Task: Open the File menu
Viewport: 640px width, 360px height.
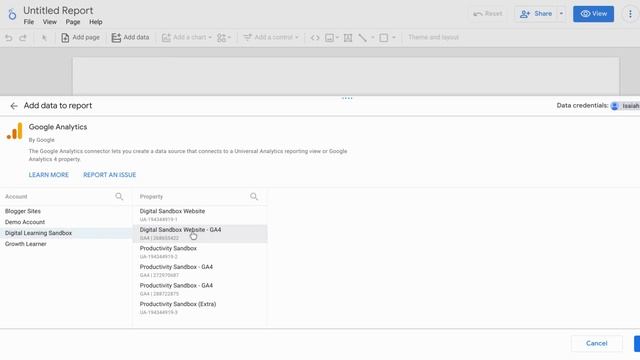Action: 29,22
